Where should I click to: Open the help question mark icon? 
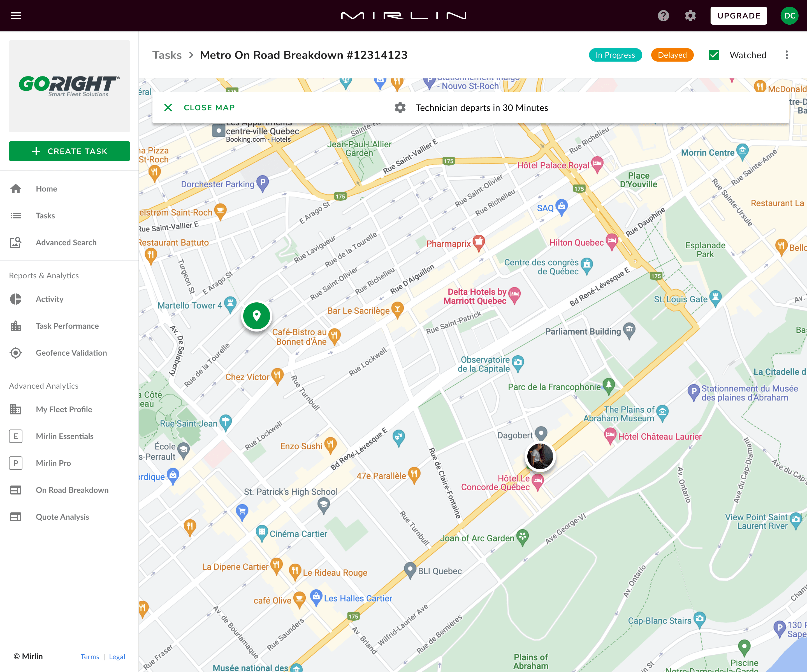click(663, 16)
